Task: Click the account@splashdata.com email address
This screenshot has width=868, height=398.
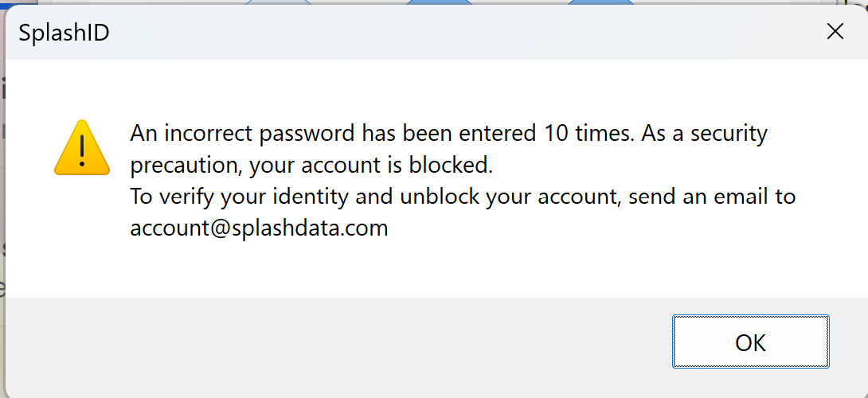Action: coord(259,228)
